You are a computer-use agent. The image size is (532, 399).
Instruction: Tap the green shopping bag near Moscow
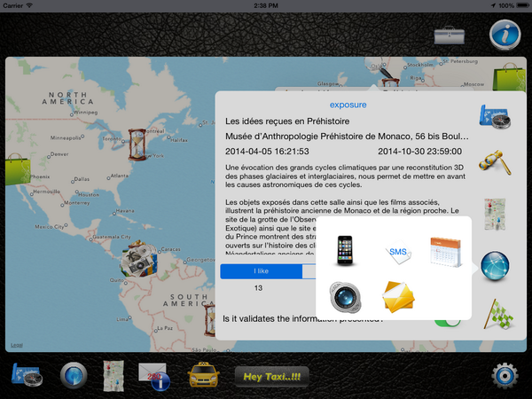509,77
